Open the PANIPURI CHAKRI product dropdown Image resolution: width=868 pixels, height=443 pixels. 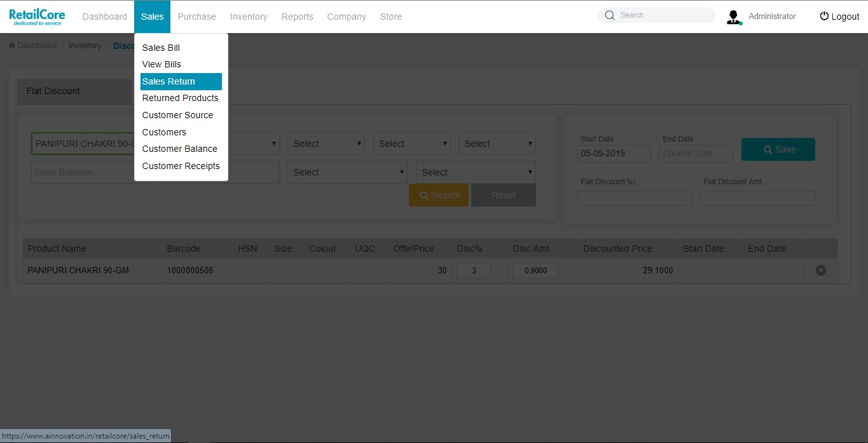pyautogui.click(x=83, y=144)
